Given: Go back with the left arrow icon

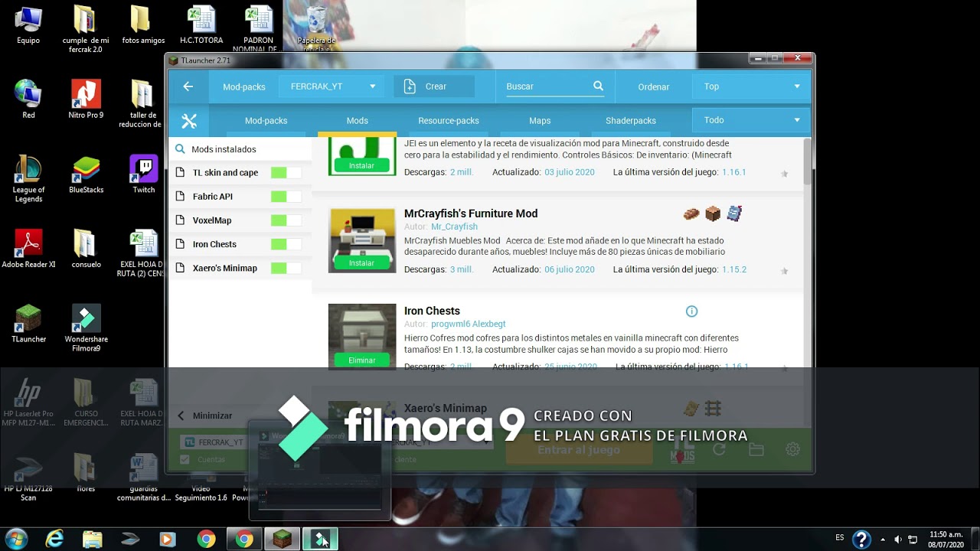Looking at the screenshot, I should coord(188,86).
